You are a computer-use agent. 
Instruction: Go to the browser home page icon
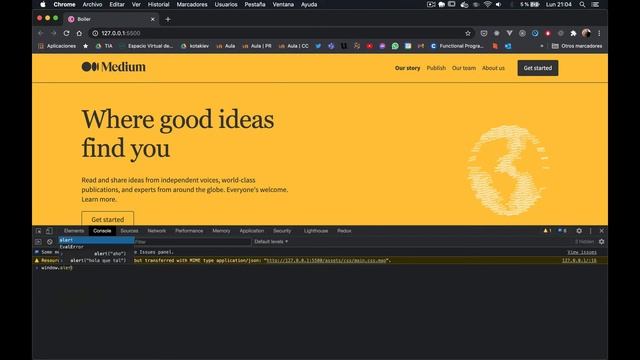[x=79, y=33]
